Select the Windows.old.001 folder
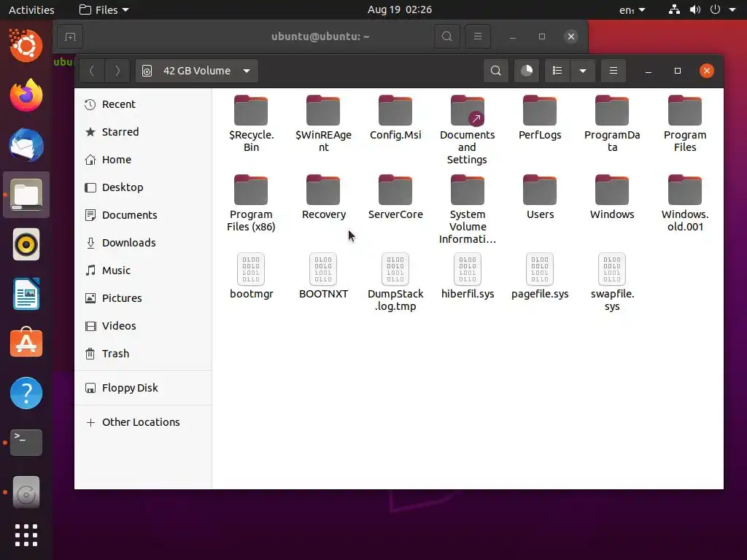The width and height of the screenshot is (747, 560). coord(684,203)
